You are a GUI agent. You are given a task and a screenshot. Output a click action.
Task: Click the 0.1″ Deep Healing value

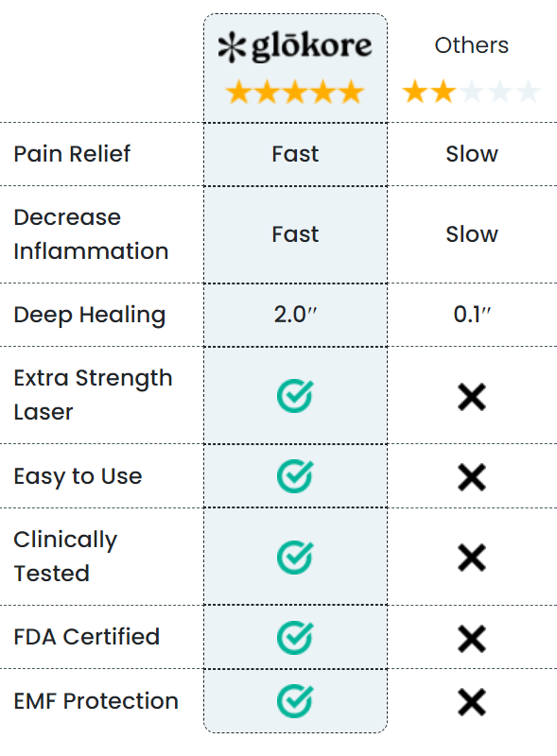pos(472,315)
